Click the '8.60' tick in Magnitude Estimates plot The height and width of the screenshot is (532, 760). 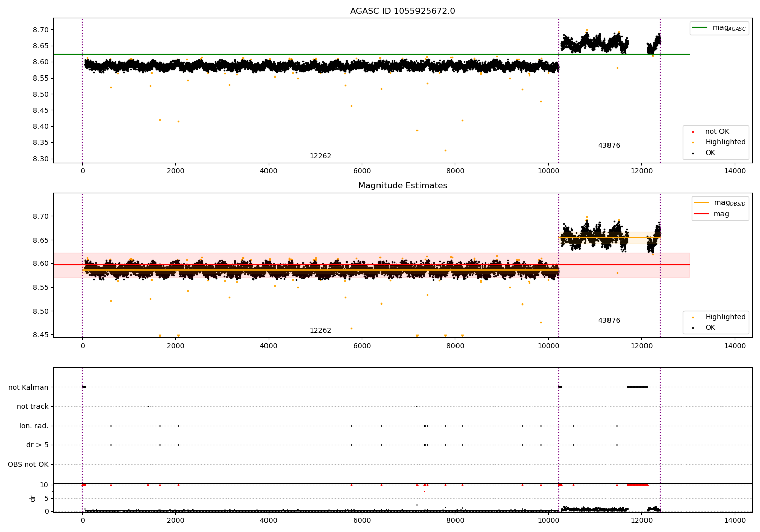41,264
